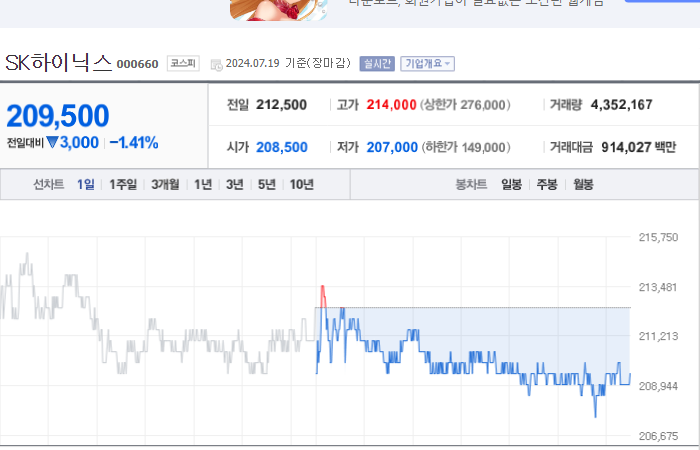Click the 거래량 value 4,352,167

tap(621, 105)
